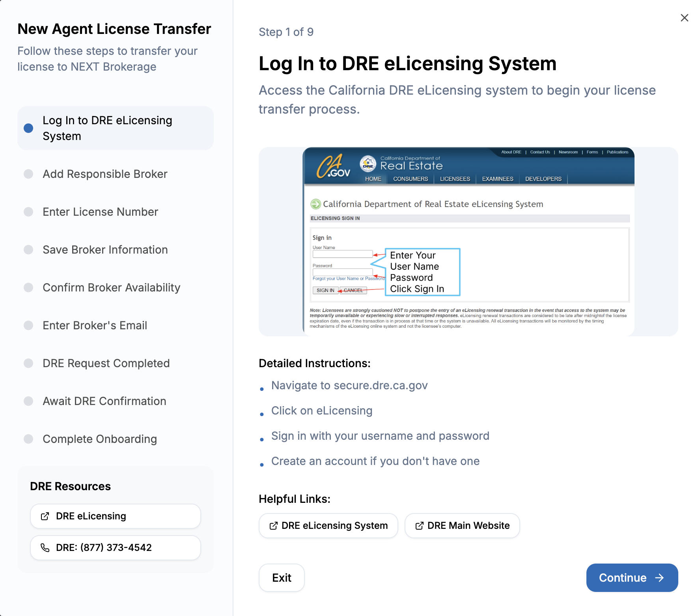Click 'Click on eLicensing' instruction text

click(x=322, y=411)
